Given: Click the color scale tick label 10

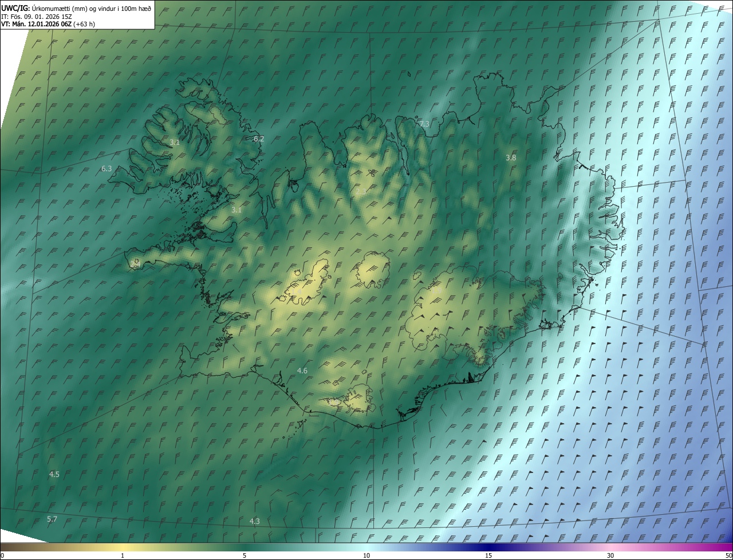Looking at the screenshot, I should [x=366, y=555].
